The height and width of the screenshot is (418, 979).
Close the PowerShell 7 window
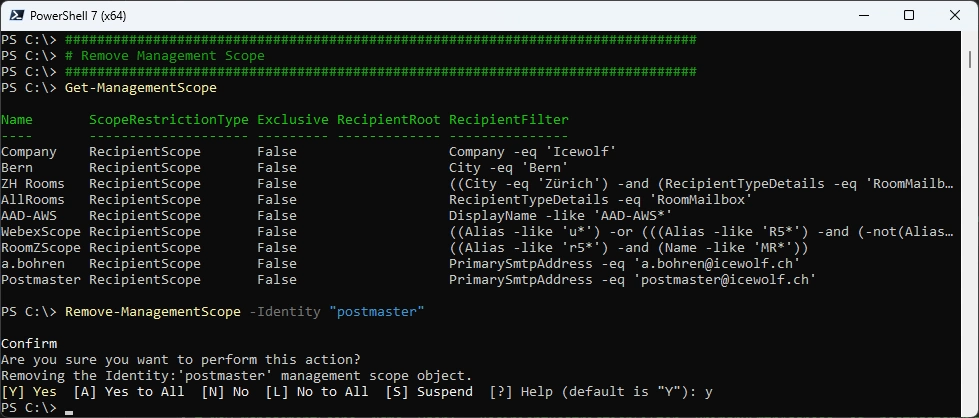(x=954, y=15)
